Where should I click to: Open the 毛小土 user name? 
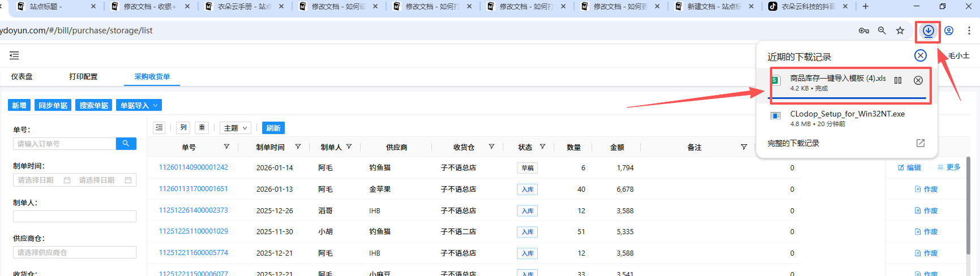pos(958,55)
